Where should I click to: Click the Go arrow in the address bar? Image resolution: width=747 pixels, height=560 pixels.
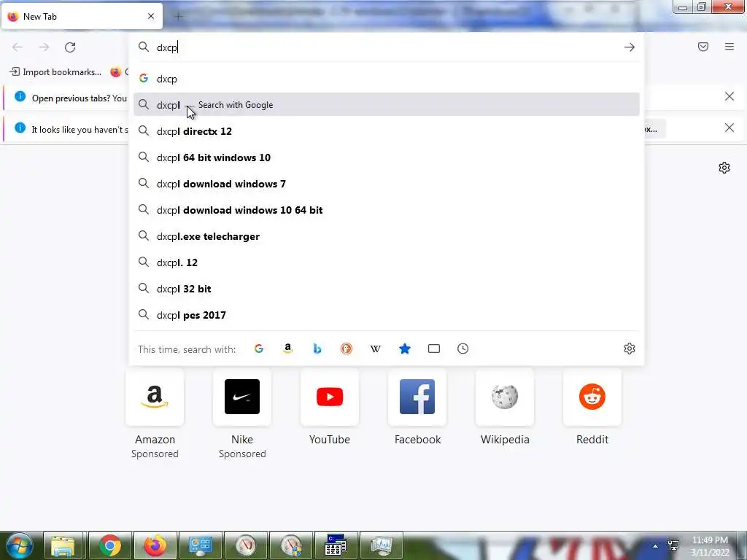click(630, 47)
